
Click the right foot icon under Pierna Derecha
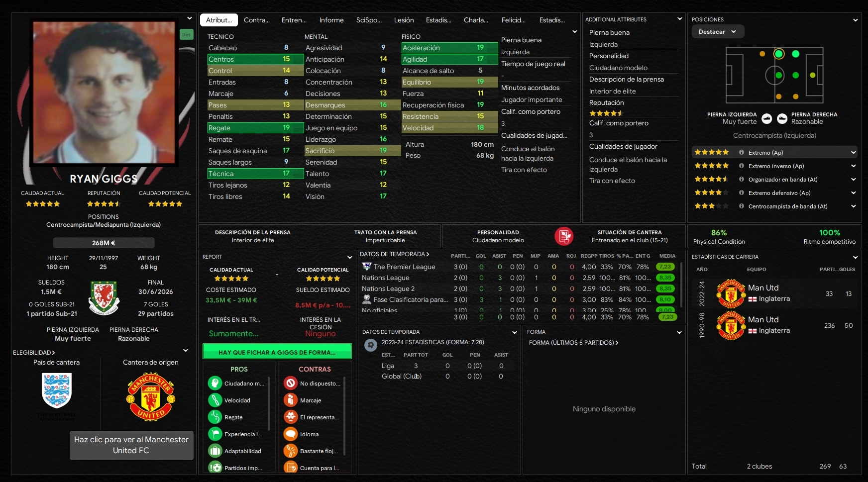click(x=782, y=118)
